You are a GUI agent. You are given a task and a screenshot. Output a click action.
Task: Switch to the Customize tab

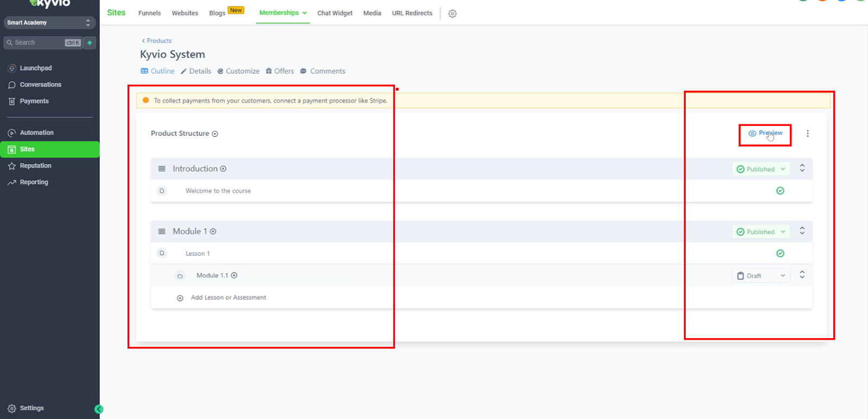(238, 71)
